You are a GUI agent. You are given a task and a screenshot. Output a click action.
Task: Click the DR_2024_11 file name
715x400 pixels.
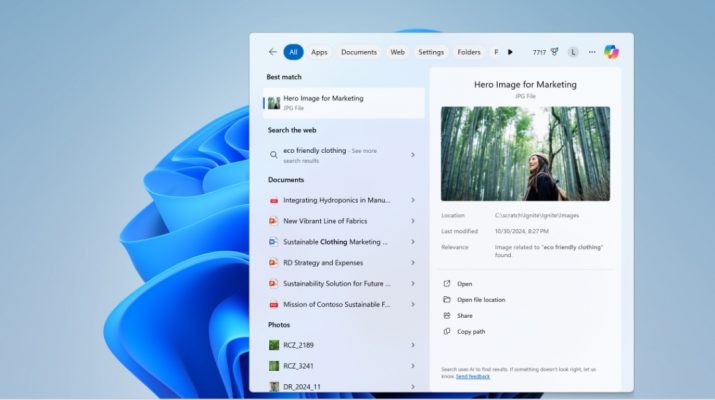tap(302, 387)
